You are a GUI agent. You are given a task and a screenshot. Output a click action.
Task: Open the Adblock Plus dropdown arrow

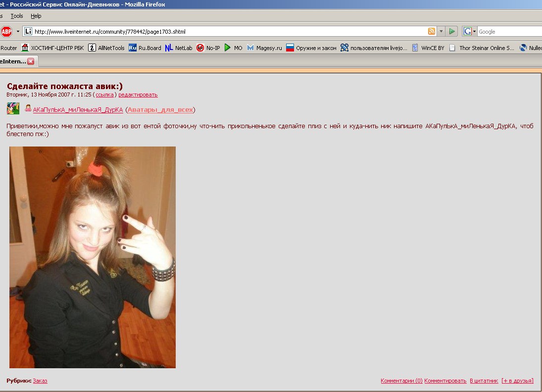[18, 32]
